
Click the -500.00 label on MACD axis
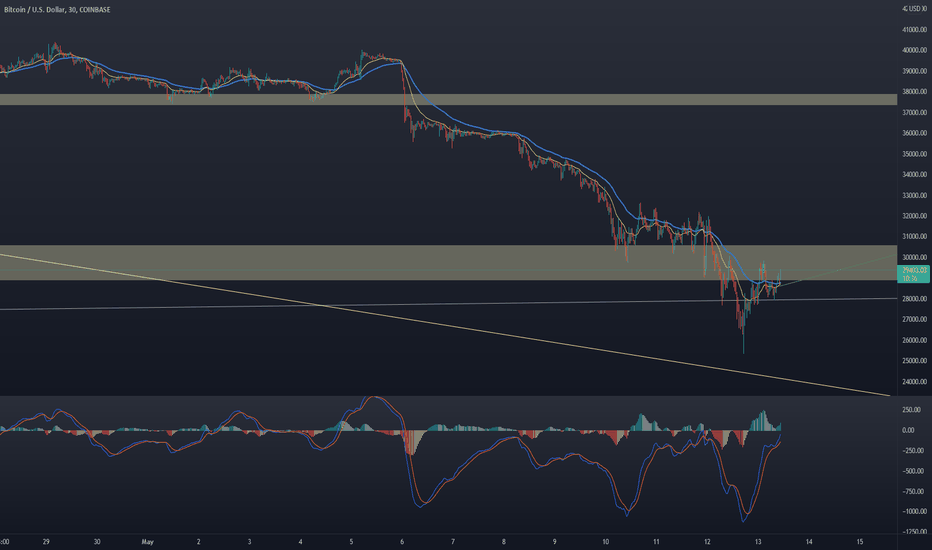click(x=912, y=471)
